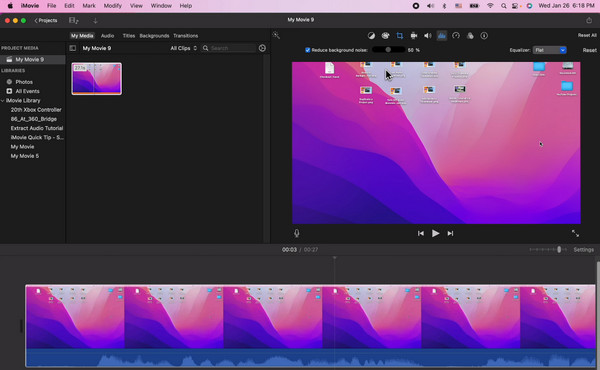Hide the libraries sidebar toggle icon
Screen dimensions: 600x370
click(x=73, y=48)
